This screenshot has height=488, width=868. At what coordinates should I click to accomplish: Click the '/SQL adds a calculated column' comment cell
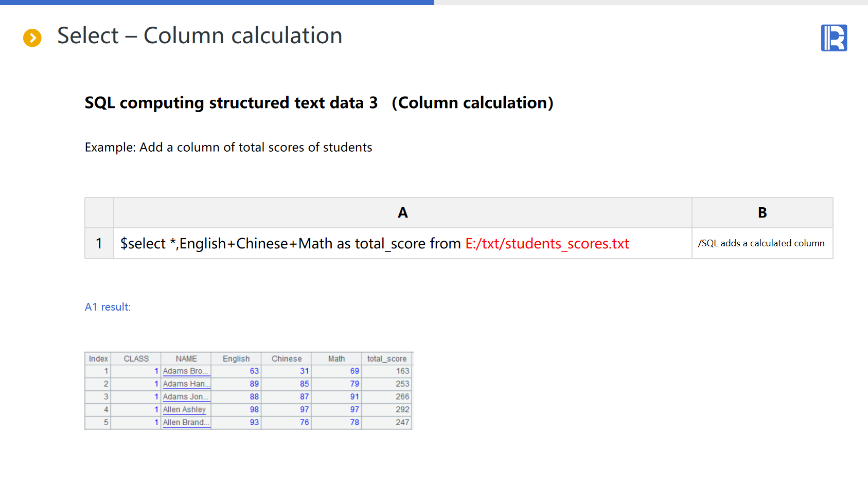click(x=761, y=243)
